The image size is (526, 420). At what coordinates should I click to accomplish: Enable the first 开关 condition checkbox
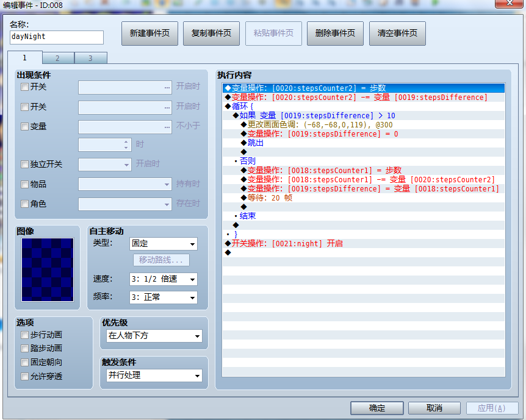24,87
